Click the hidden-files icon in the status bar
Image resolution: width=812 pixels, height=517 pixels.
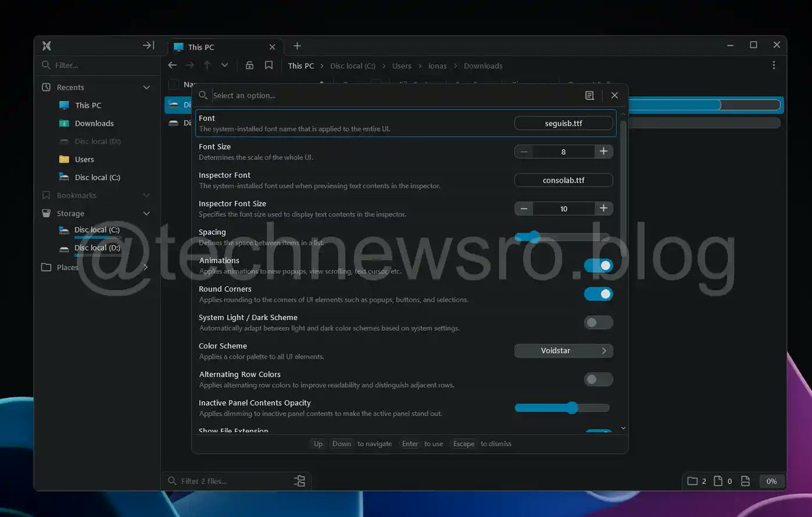pos(745,481)
